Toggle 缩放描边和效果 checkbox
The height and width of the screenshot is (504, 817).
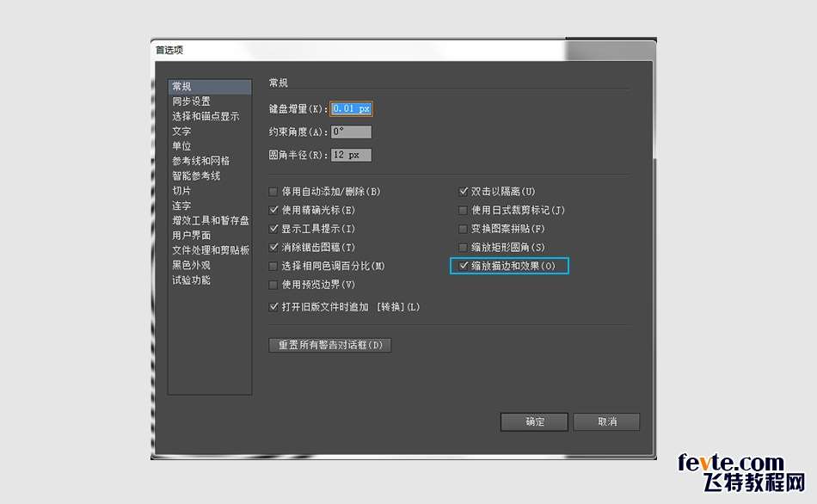463,266
